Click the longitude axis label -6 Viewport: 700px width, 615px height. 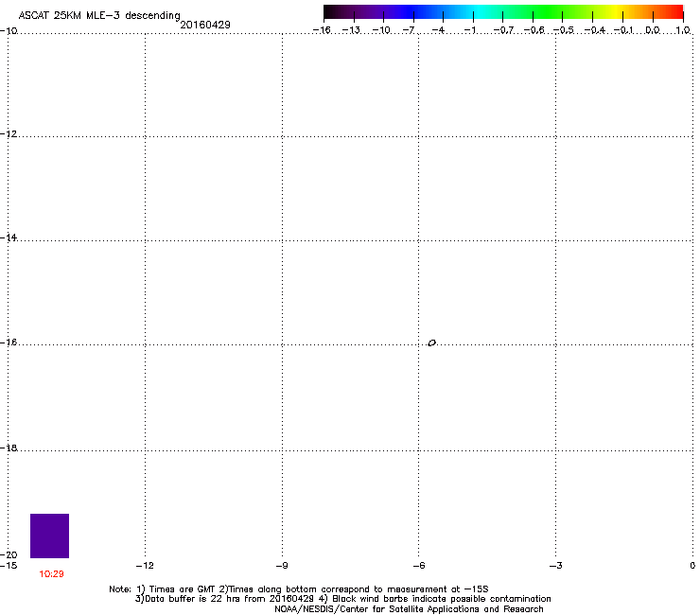pyautogui.click(x=419, y=566)
